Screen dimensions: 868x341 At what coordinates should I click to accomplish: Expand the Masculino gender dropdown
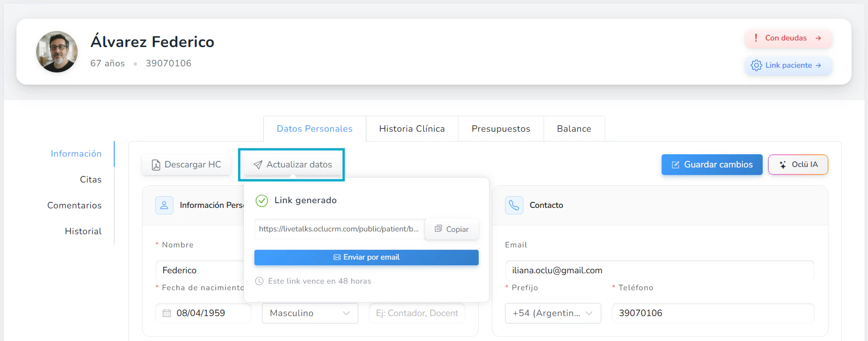tap(310, 313)
